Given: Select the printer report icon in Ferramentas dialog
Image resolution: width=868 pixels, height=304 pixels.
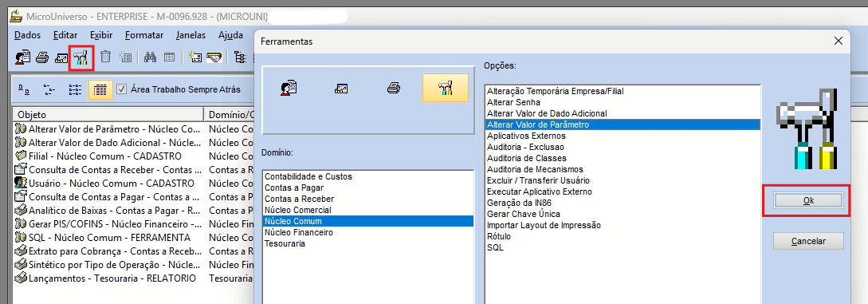Looking at the screenshot, I should click(x=394, y=88).
